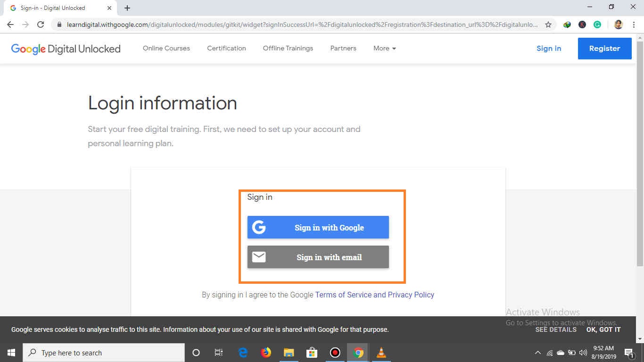The width and height of the screenshot is (644, 362).
Task: Click the Google Digital Unlocked logo
Action: coord(66,49)
